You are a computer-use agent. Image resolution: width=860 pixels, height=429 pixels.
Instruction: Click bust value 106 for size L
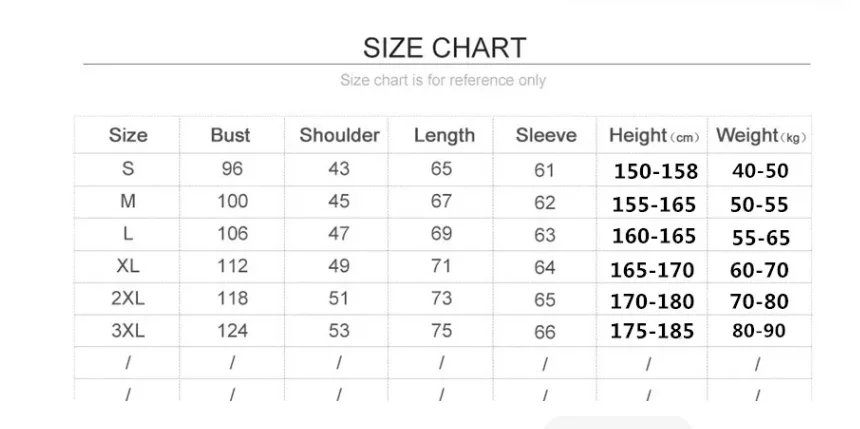232,234
